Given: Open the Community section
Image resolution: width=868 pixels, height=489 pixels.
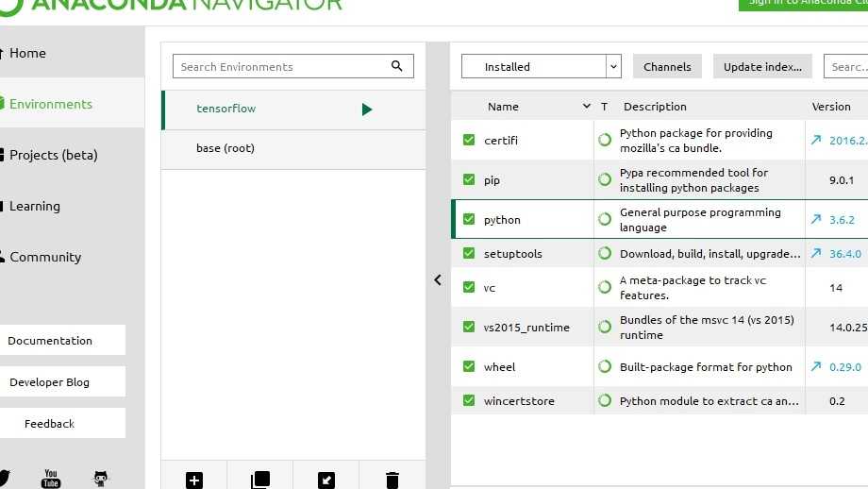Looking at the screenshot, I should click(x=45, y=257).
